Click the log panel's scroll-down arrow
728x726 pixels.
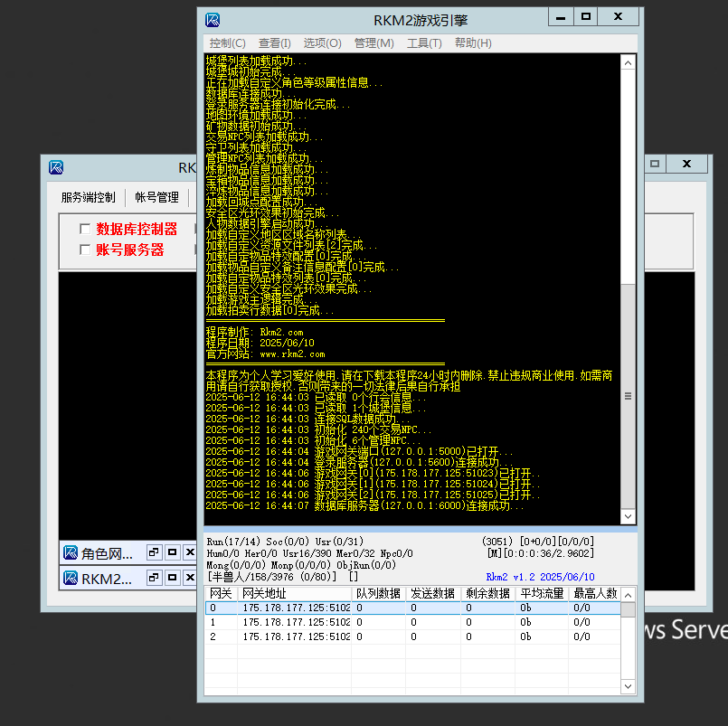coord(628,516)
